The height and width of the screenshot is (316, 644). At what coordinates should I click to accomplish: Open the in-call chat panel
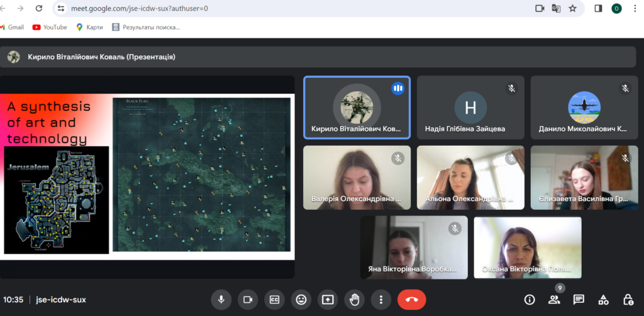click(579, 299)
